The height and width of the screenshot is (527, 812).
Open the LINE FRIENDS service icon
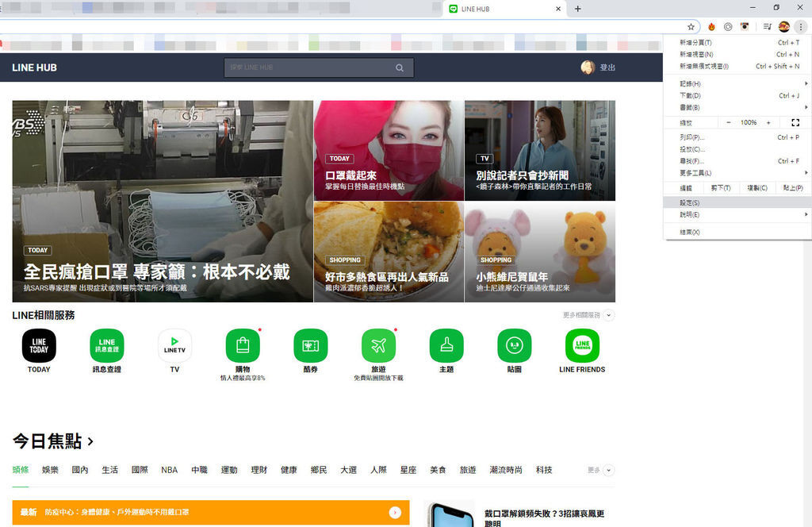[582, 345]
